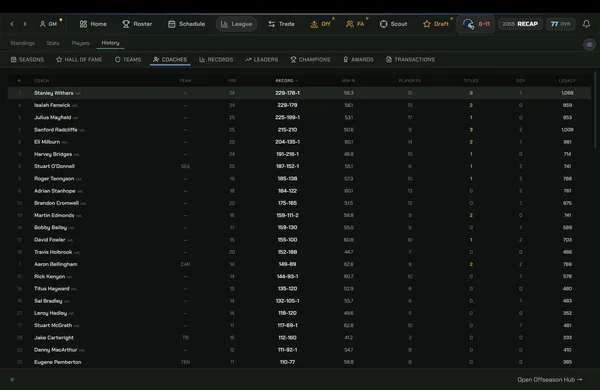Sort by Coach column header
The image size is (600, 390).
(x=41, y=81)
